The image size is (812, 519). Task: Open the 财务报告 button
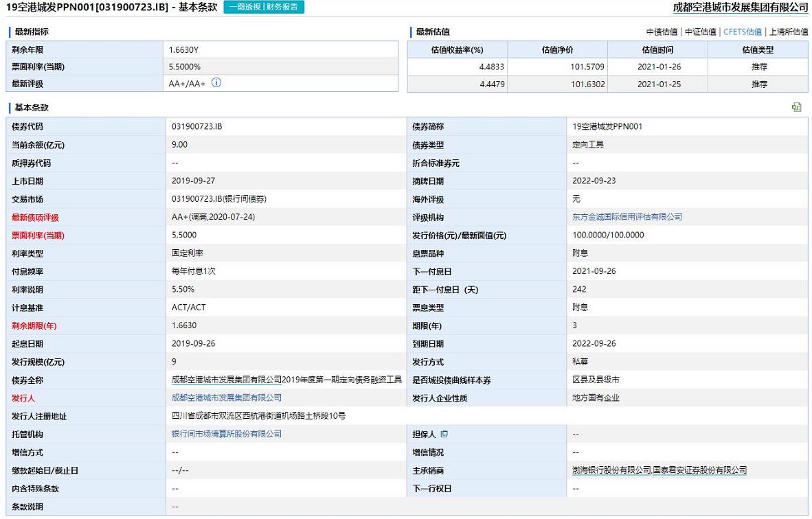(x=283, y=8)
